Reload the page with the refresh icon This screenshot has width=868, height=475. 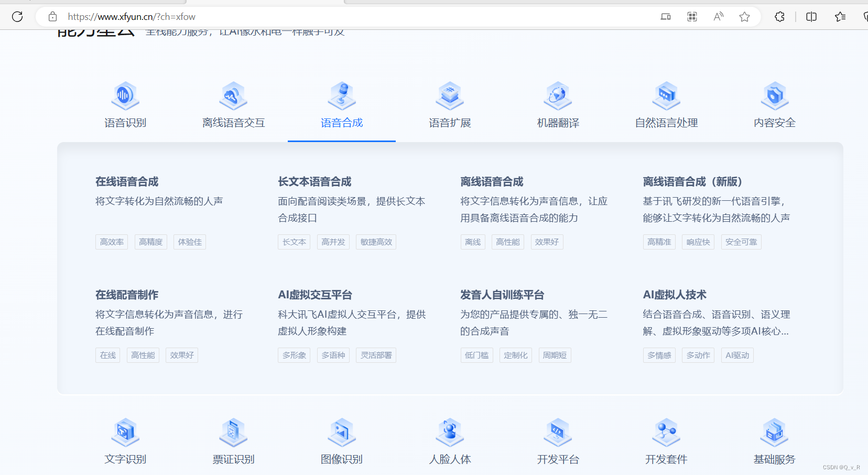tap(17, 16)
